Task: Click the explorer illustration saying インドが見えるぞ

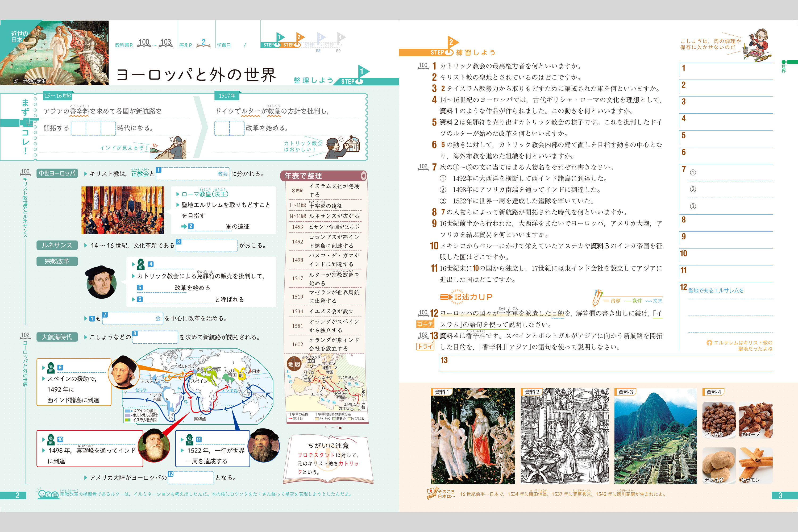Action: click(169, 148)
